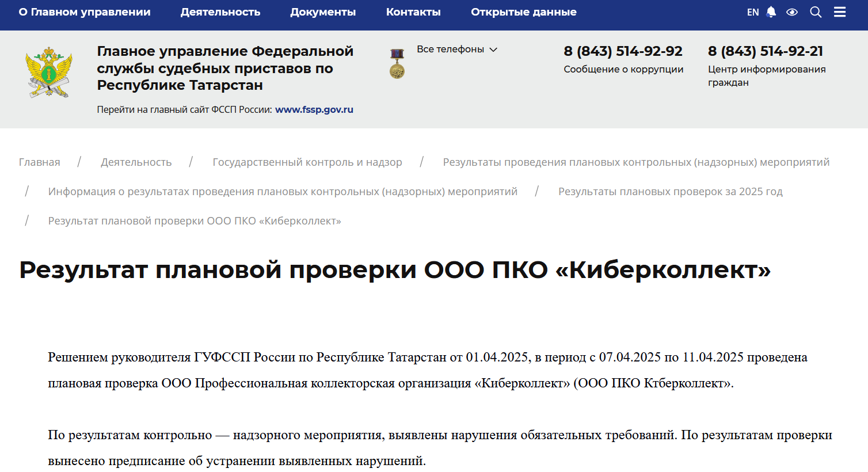This screenshot has width=868, height=472.
Task: Toggle the visually impaired eye icon
Action: [x=792, y=12]
